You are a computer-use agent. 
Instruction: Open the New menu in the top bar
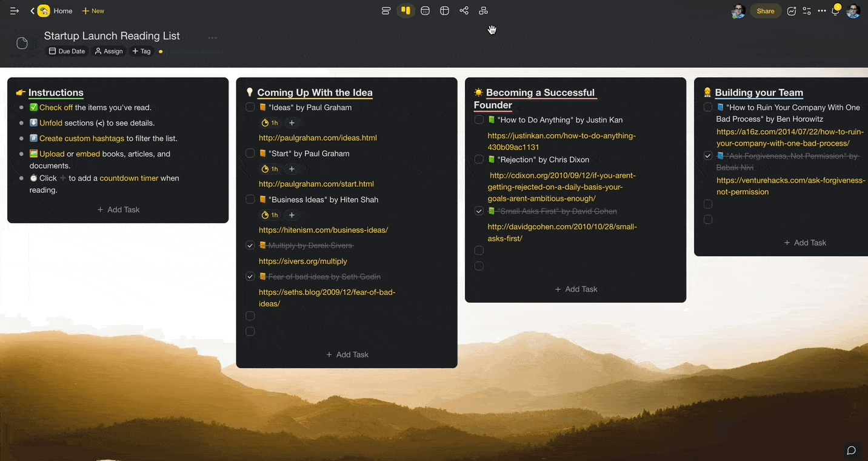(93, 10)
